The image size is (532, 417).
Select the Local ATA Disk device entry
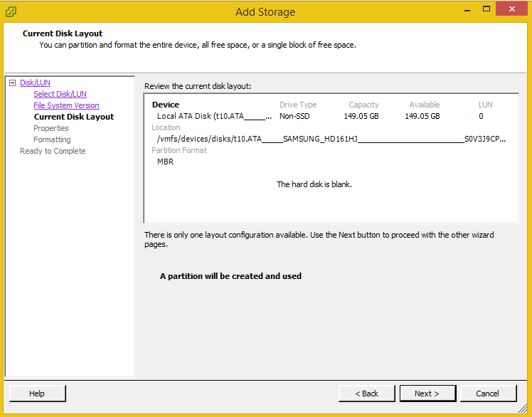pyautogui.click(x=213, y=116)
